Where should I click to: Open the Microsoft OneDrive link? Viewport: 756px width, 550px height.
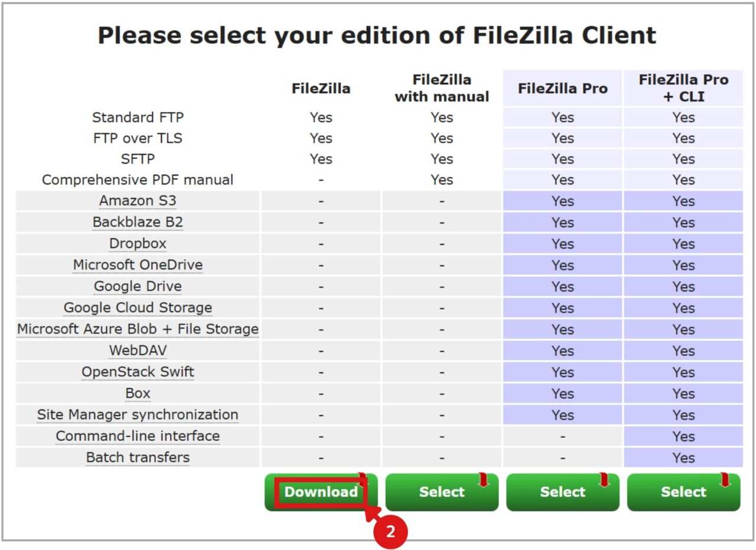(x=138, y=264)
